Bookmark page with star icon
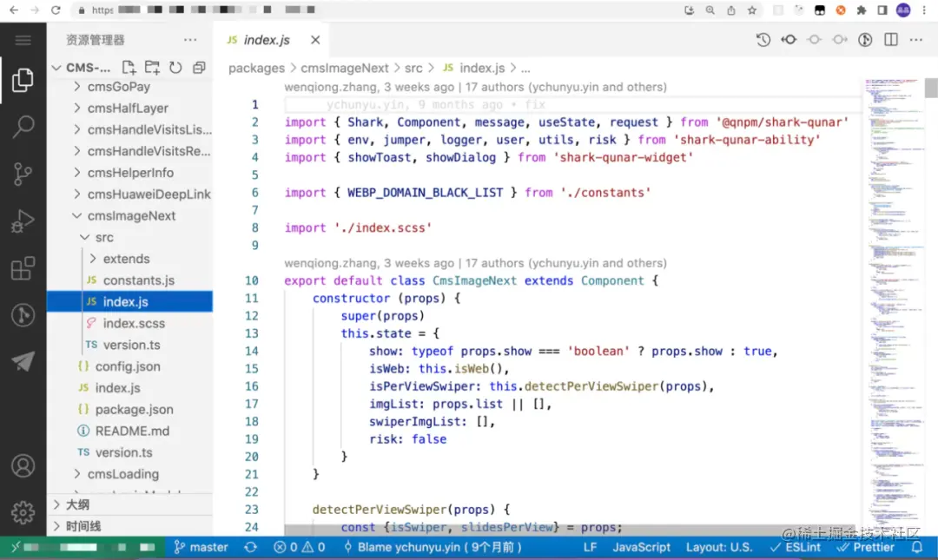Viewport: 938px width, 560px height. 752,10
